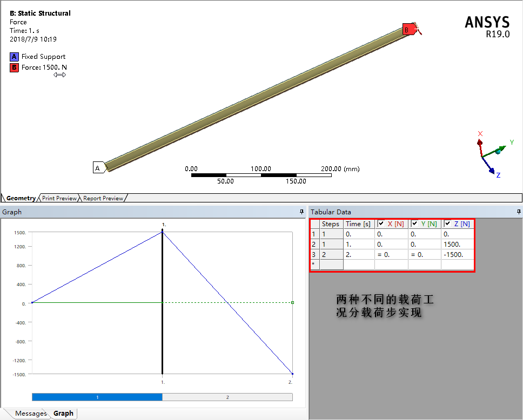Screen dimensions: 523x420
Task: Disable the Z [N] column checkbox
Action: [x=448, y=223]
